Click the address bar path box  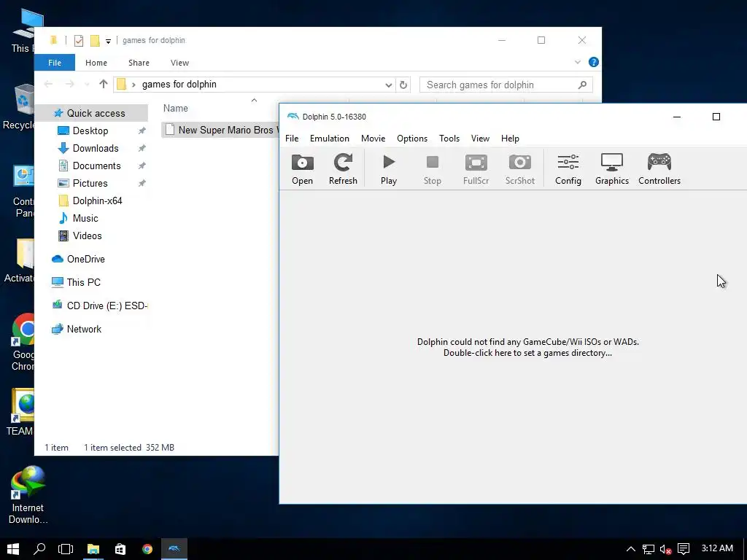pyautogui.click(x=255, y=85)
